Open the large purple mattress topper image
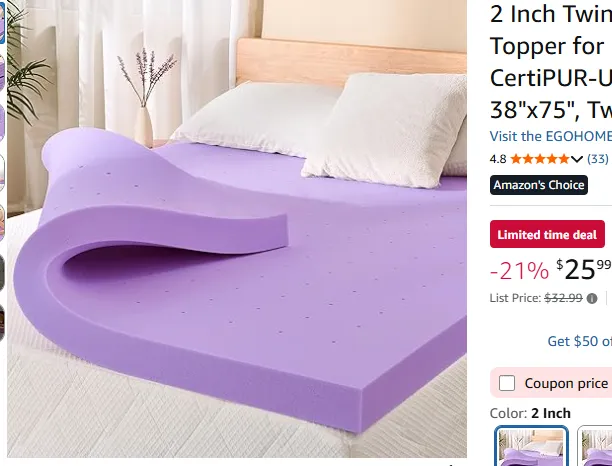This screenshot has height=466, width=612. pos(237,229)
